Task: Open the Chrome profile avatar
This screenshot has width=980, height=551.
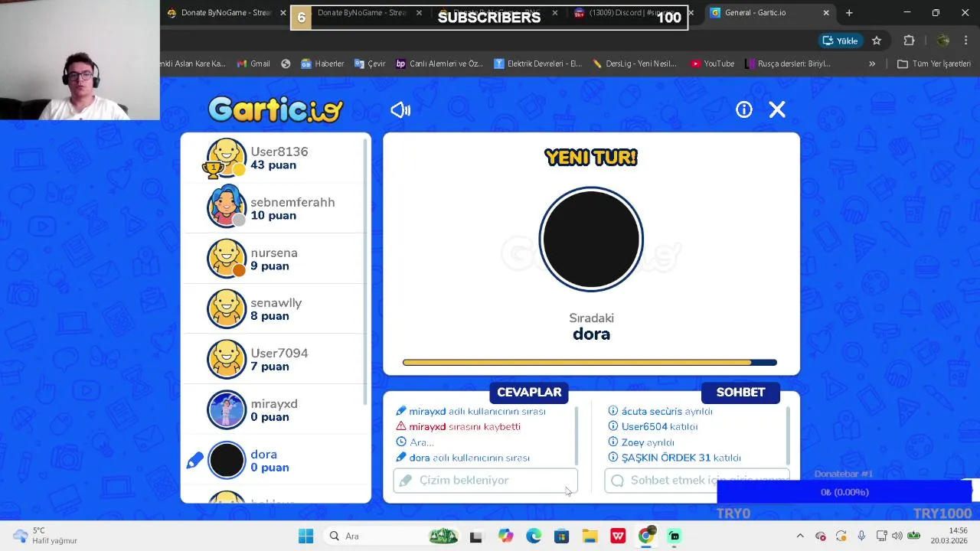Action: pos(943,41)
